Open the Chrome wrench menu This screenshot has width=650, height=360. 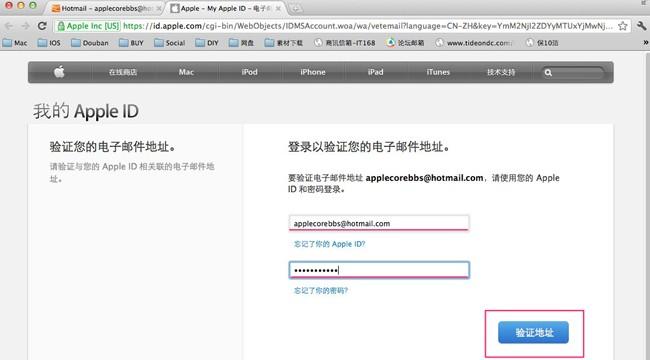pos(641,26)
